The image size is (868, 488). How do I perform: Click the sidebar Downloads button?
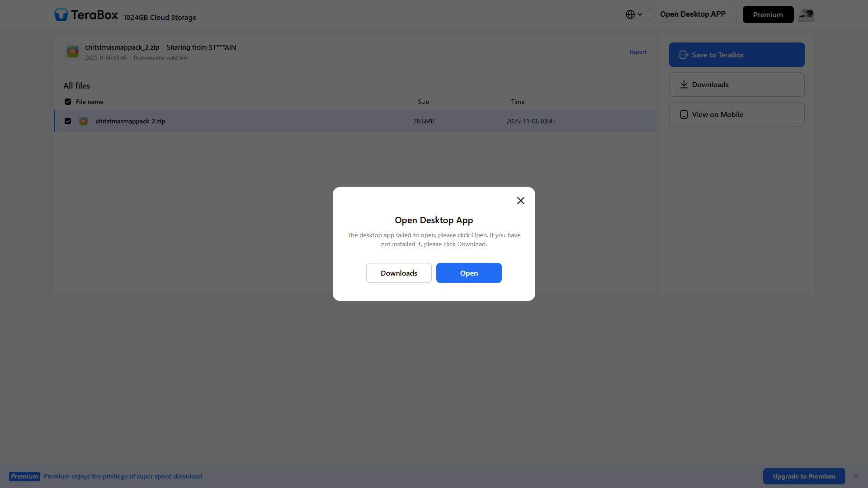[x=736, y=84]
